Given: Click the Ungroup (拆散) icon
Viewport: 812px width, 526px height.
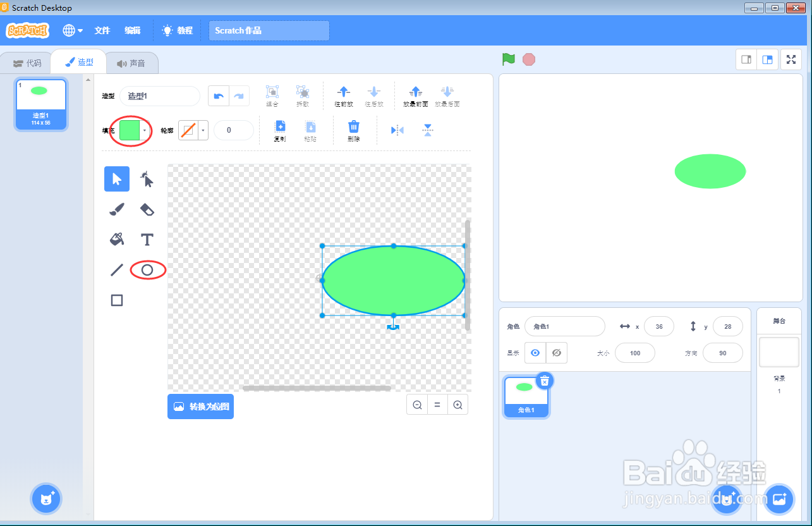Looking at the screenshot, I should click(303, 96).
